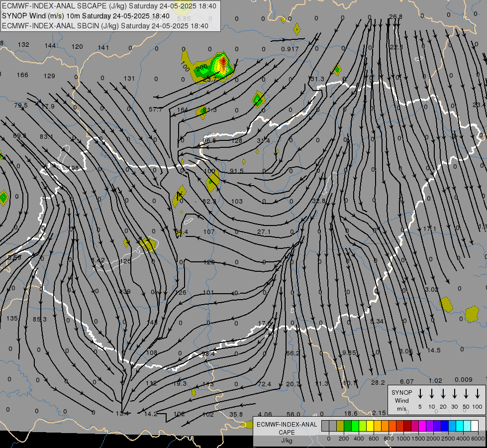The height and width of the screenshot is (448, 487).
Task: Click the 'SYNOP Wind m/s' legend label
Action: (x=401, y=400)
